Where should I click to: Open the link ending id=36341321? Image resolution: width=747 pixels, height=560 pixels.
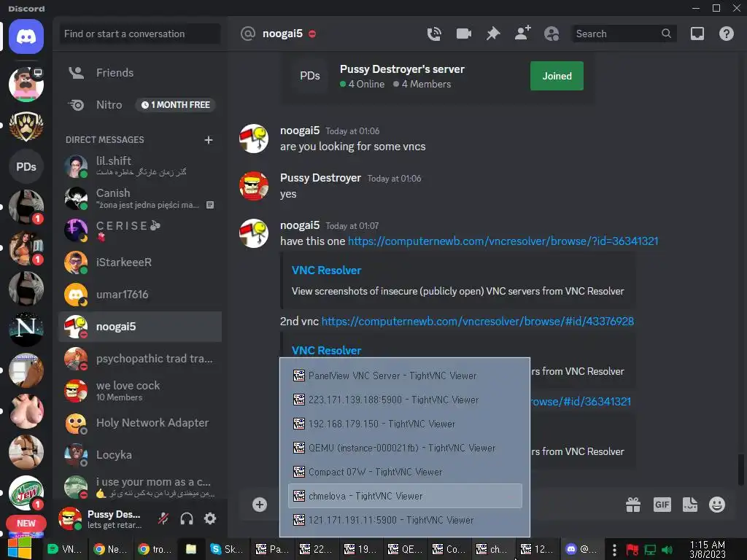click(503, 241)
